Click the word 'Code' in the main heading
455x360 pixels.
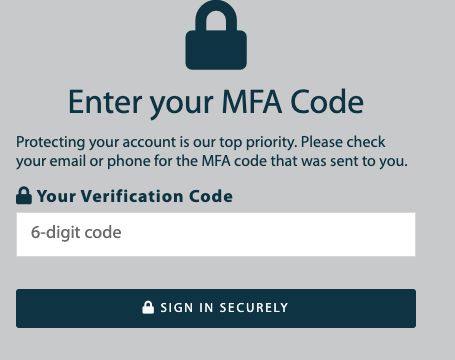327,102
